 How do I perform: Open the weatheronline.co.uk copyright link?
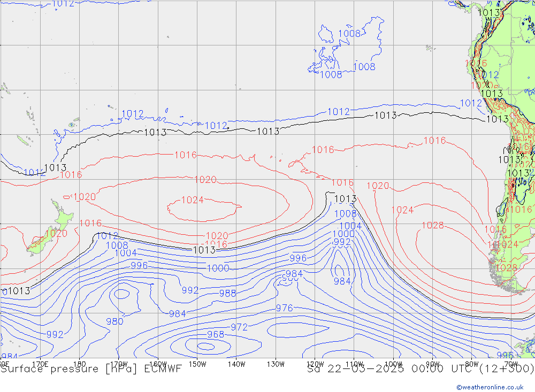pyautogui.click(x=490, y=387)
